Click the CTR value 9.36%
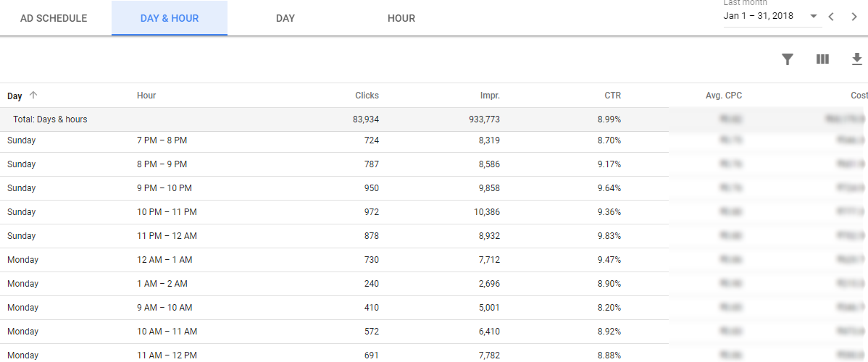Image resolution: width=868 pixels, height=362 pixels. click(x=609, y=211)
